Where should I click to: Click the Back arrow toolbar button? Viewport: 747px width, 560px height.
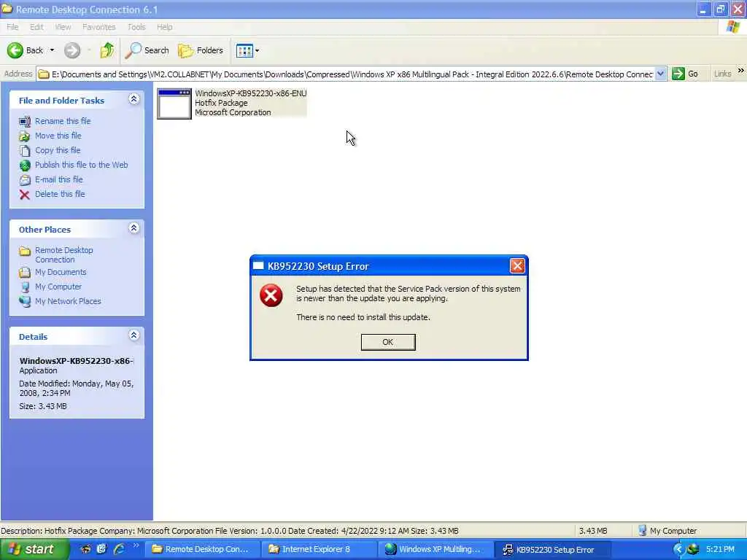click(x=26, y=50)
